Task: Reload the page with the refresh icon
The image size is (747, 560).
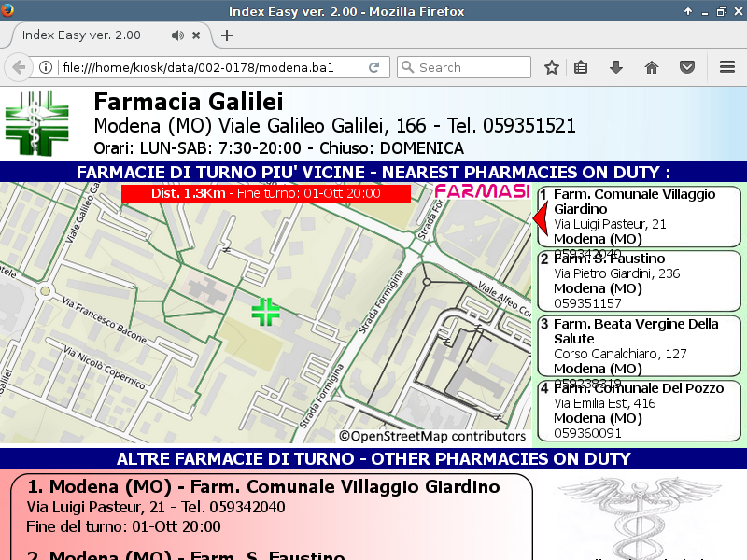Action: click(373, 67)
